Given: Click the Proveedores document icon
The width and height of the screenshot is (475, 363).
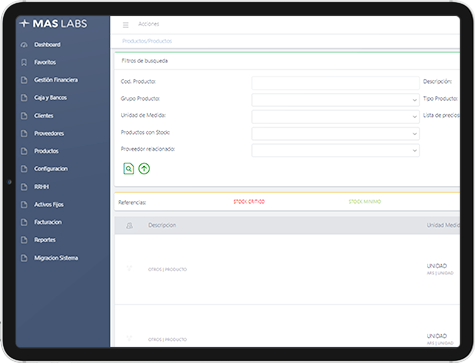Looking at the screenshot, I should pos(24,133).
